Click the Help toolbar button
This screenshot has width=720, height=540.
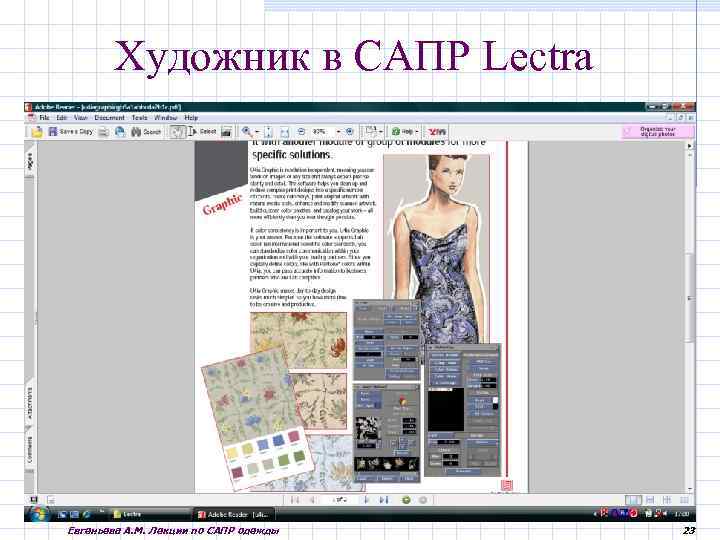coord(402,132)
